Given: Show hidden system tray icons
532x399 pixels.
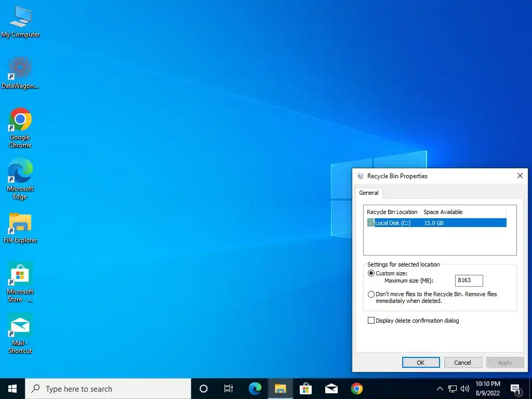Looking at the screenshot, I should [440, 389].
